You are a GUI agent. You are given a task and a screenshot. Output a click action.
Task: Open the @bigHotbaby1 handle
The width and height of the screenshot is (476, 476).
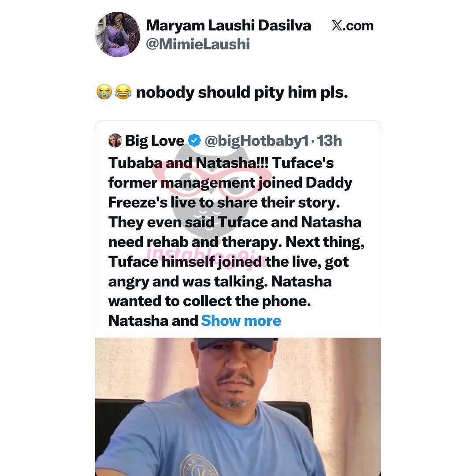pos(257,141)
